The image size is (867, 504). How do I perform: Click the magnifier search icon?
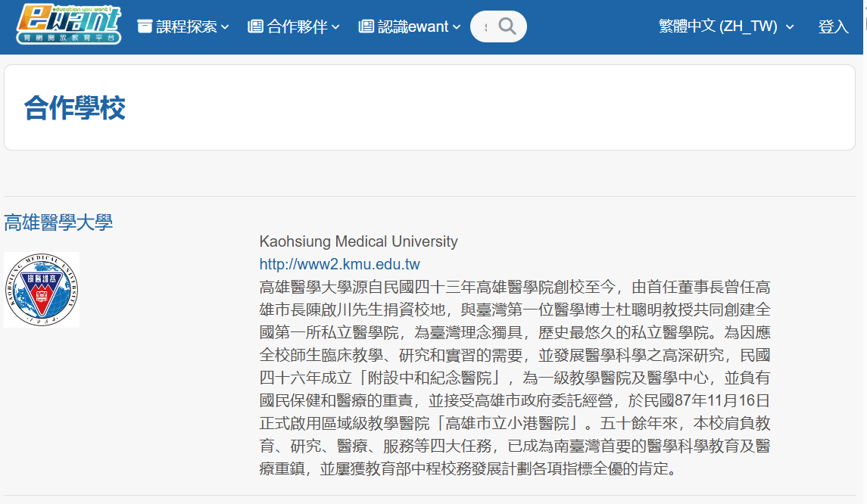507,26
